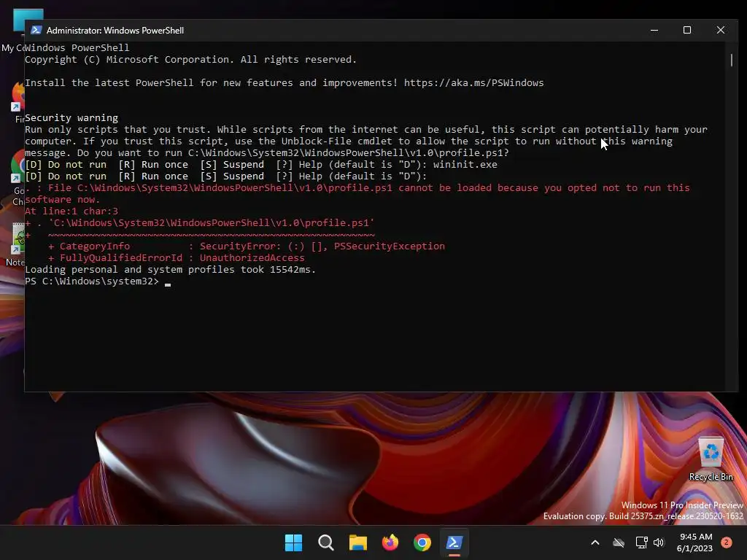Launch File Explorer from the taskbar
The image size is (747, 560).
357,542
